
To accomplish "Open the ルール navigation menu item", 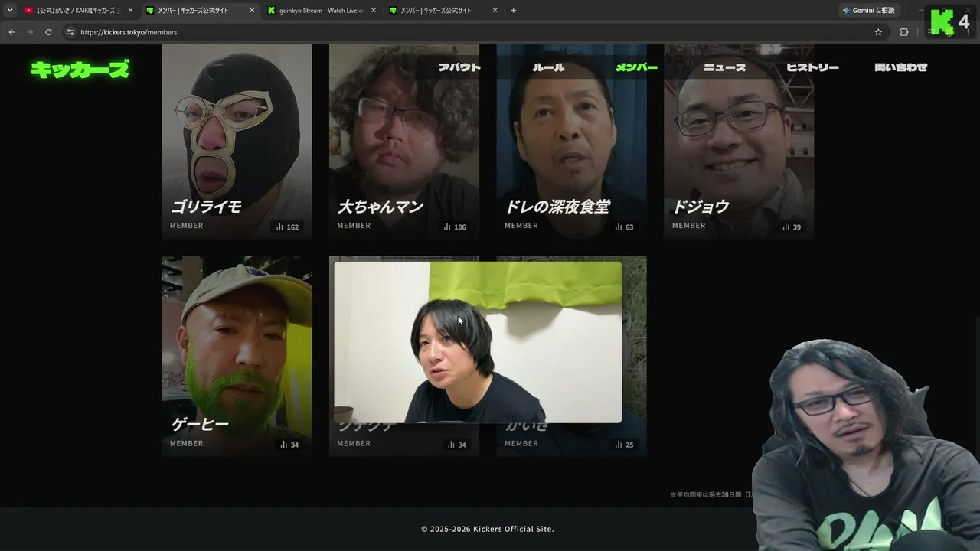I will [548, 67].
